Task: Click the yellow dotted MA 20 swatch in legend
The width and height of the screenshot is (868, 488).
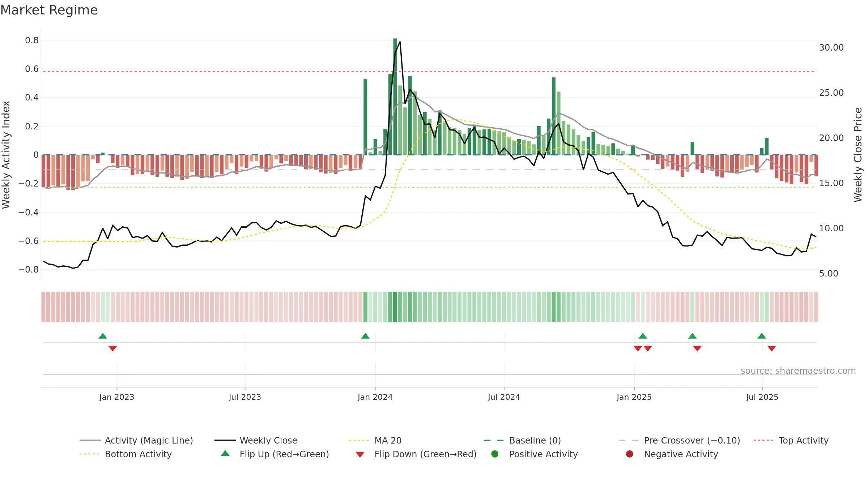Action: point(359,440)
